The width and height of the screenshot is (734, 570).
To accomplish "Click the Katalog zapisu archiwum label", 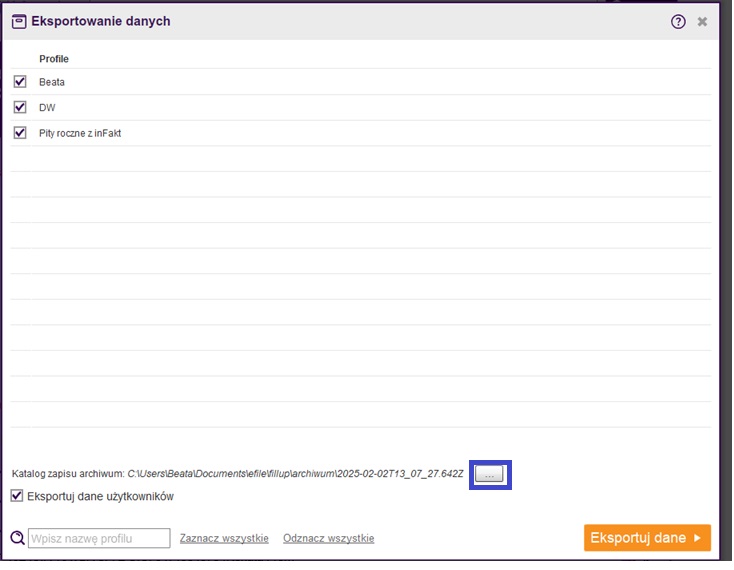I will click(68, 474).
